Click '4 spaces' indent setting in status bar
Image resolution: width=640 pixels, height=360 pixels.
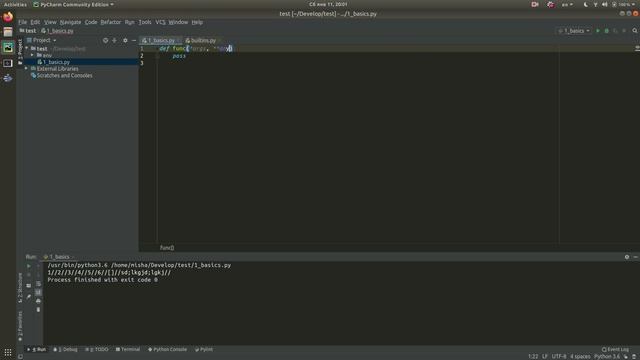pos(580,356)
